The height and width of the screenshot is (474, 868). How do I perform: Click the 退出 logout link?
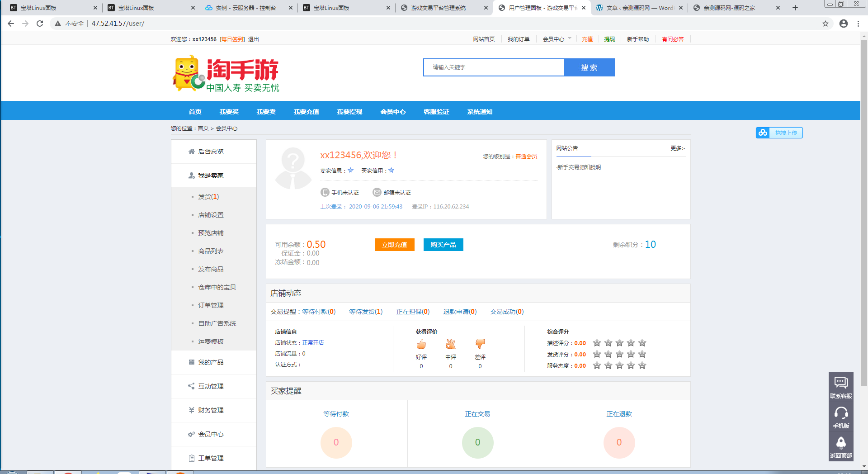point(253,39)
